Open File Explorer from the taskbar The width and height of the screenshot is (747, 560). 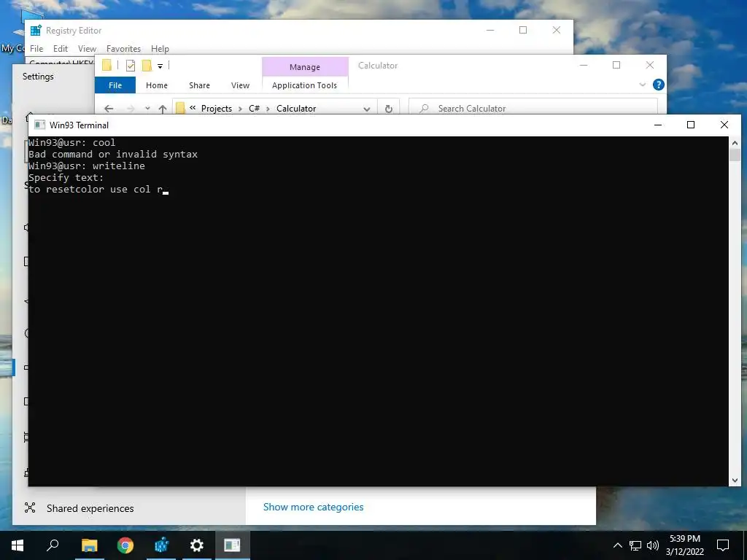[x=89, y=545]
